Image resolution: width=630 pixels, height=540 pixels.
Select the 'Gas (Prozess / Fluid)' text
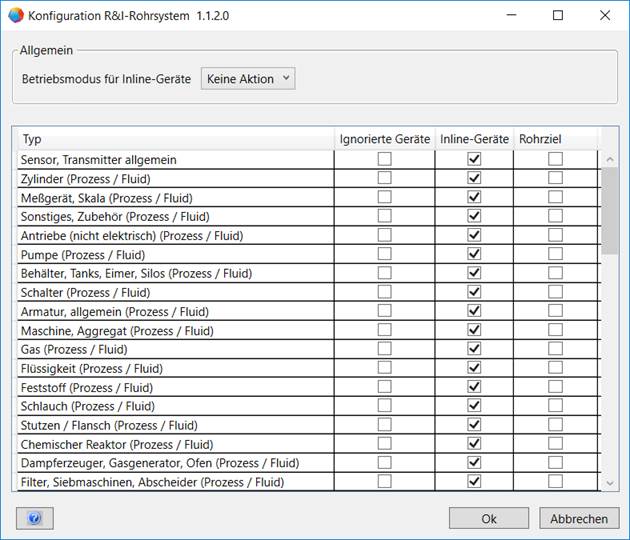coord(74,350)
